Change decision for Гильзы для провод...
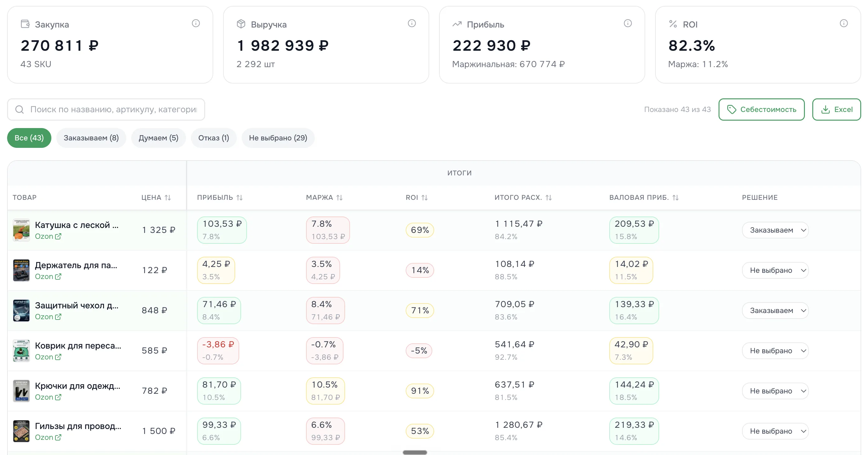868x455 pixels. 775,431
